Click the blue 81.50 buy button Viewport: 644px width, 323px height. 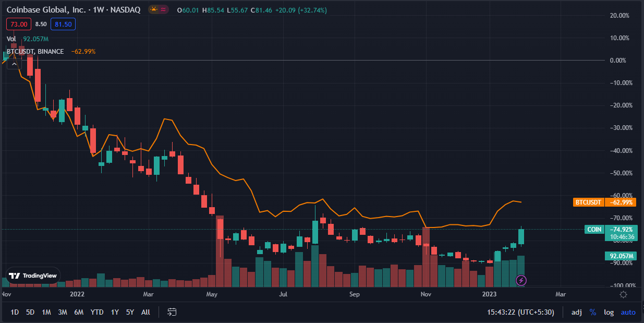[63, 24]
